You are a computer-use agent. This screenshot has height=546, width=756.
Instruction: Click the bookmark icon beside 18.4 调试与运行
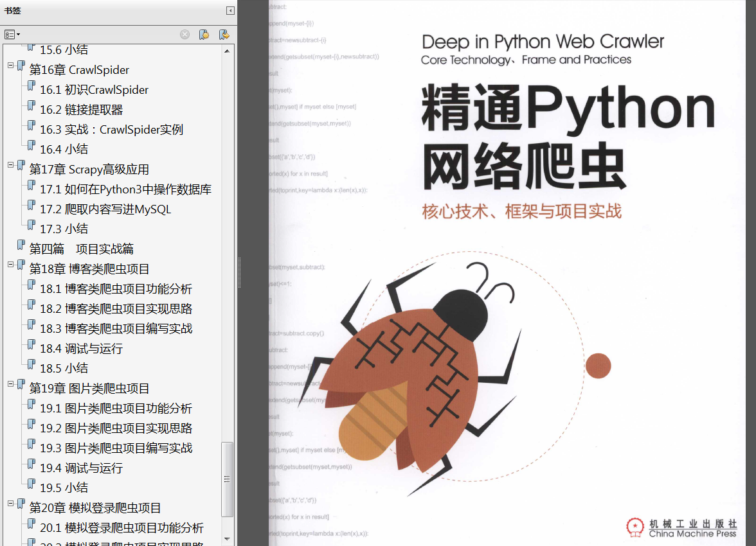[32, 344]
